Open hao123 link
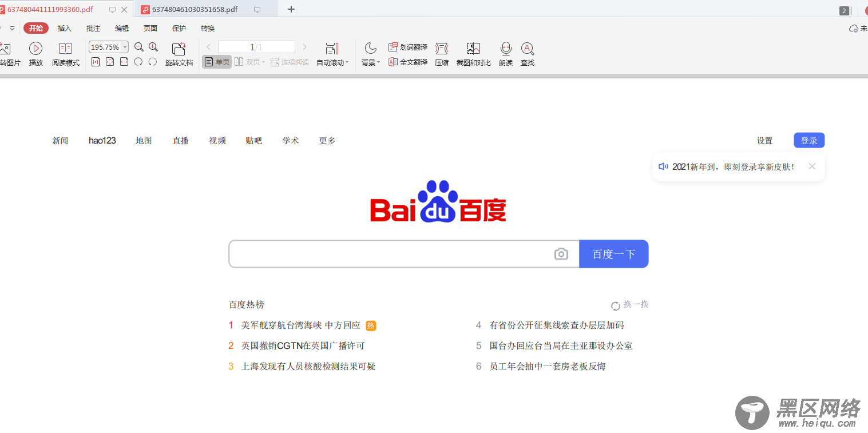 (x=102, y=141)
